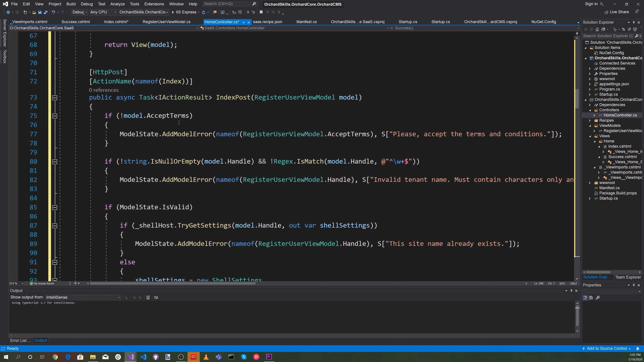The image size is (644, 362).
Task: Save the current file with Save icon
Action: tap(40, 12)
